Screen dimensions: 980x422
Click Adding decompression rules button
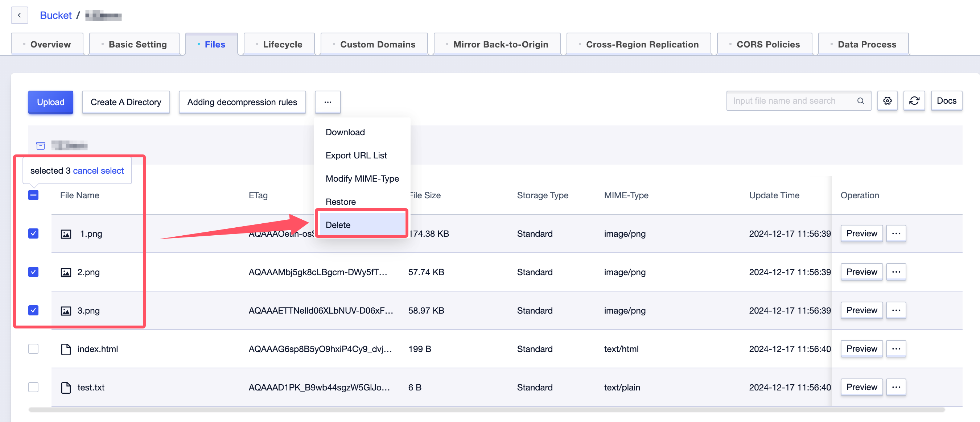[242, 102]
